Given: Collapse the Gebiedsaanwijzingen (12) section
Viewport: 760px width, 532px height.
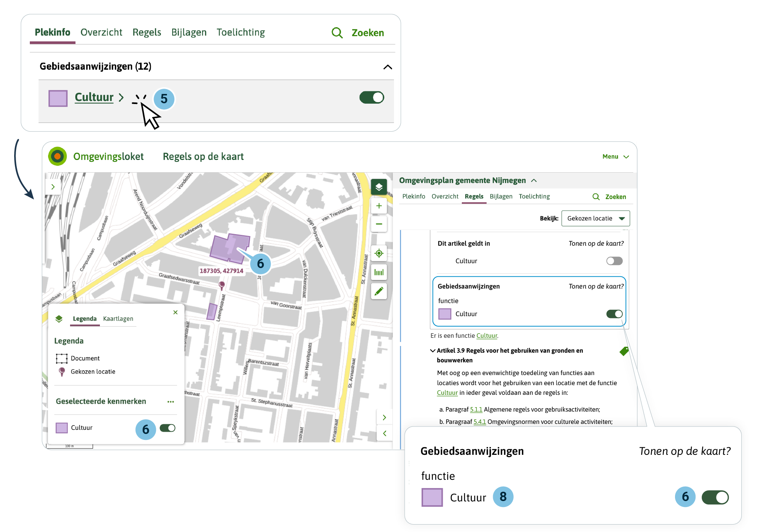Looking at the screenshot, I should [387, 67].
